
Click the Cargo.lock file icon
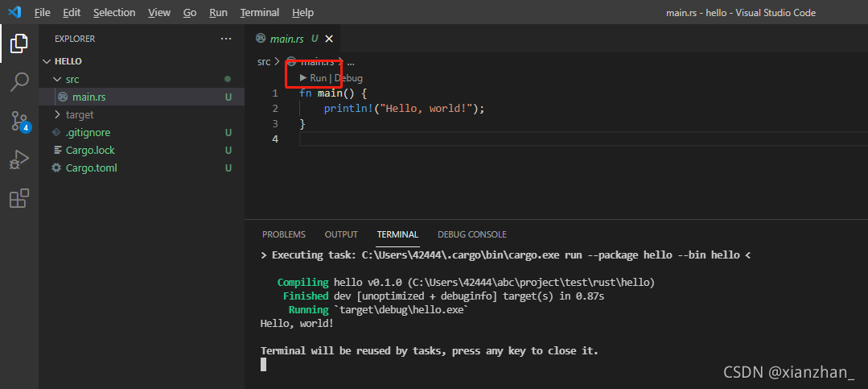(x=56, y=150)
